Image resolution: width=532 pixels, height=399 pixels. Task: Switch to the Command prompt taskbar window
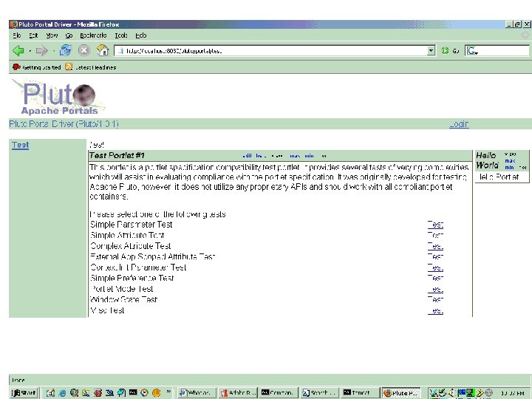(279, 392)
